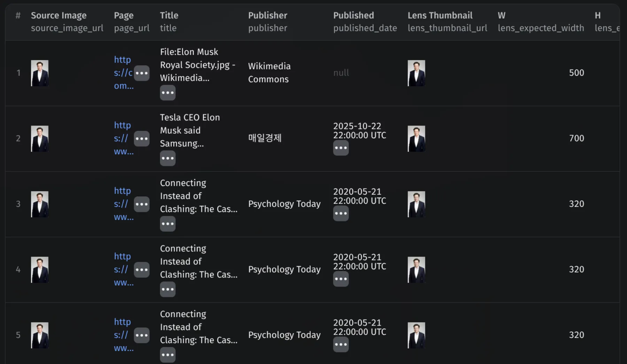Click the ellipsis under row 3 published date

point(341,214)
